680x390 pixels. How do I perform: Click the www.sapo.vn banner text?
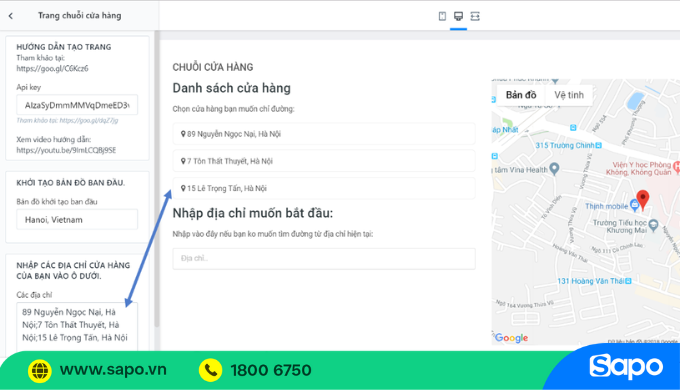pyautogui.click(x=113, y=370)
